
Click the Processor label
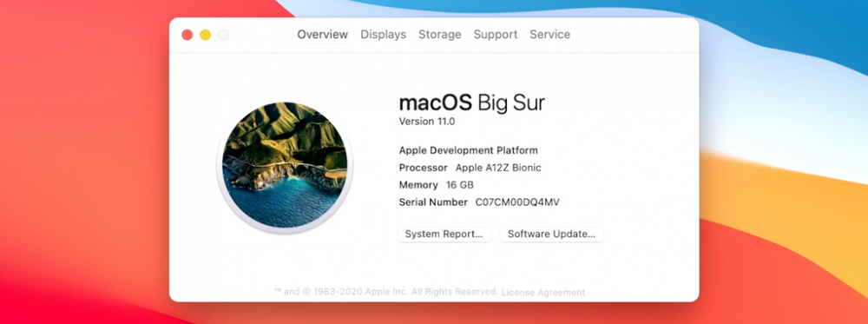click(x=423, y=168)
